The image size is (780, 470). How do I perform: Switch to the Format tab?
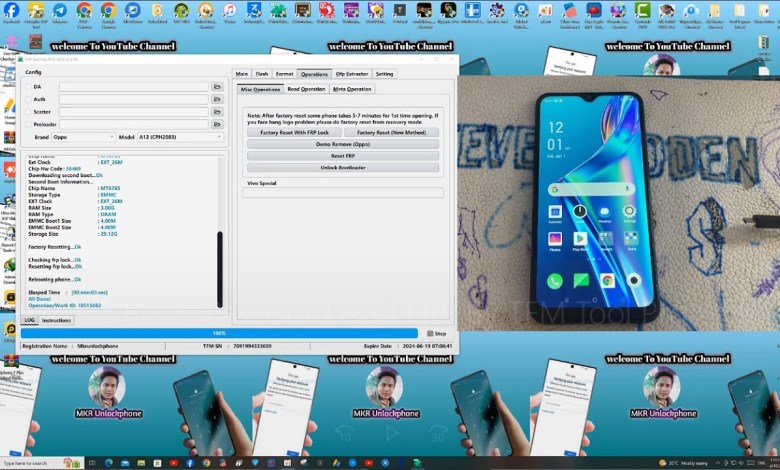[285, 74]
